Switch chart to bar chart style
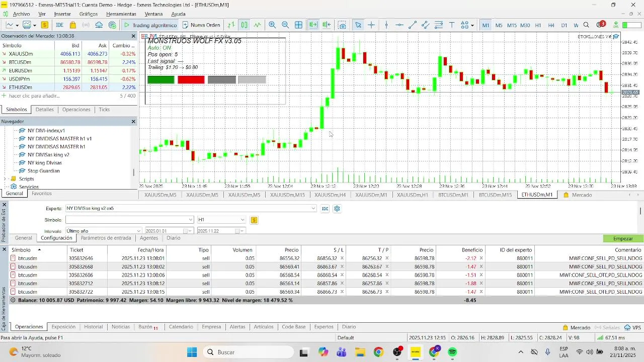 coord(231,25)
